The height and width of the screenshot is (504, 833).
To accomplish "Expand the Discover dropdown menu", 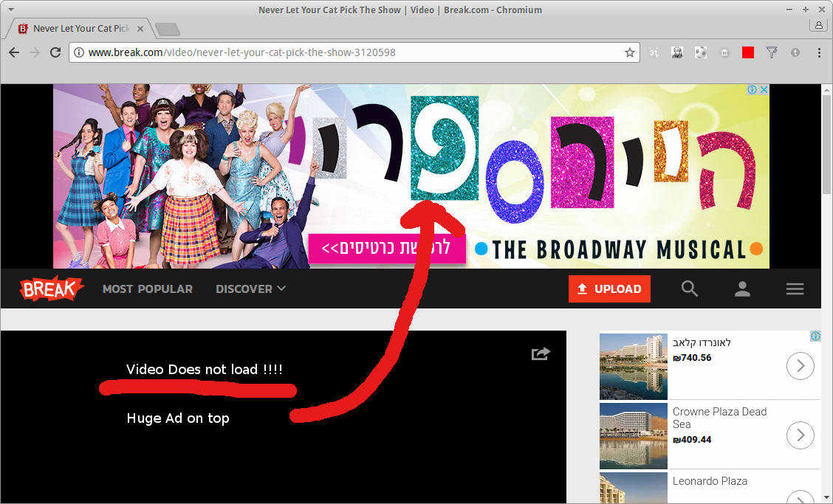I will (x=251, y=289).
